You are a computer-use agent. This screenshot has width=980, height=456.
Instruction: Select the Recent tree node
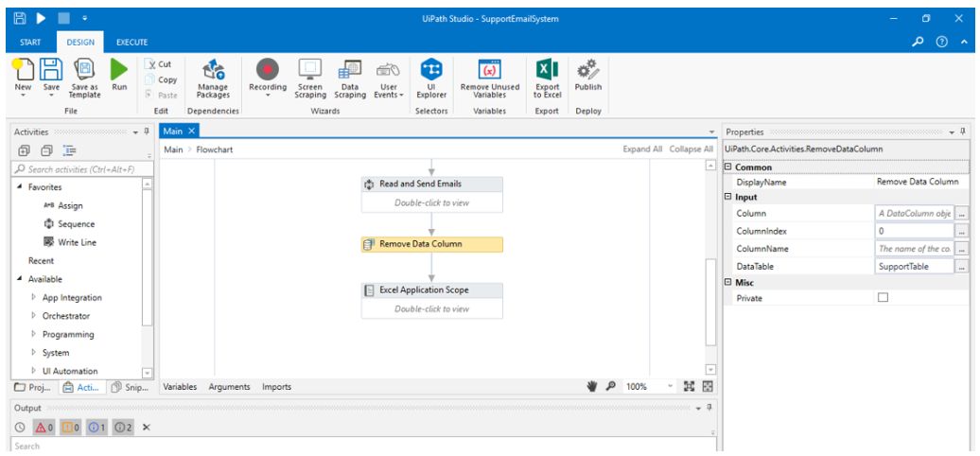(42, 260)
